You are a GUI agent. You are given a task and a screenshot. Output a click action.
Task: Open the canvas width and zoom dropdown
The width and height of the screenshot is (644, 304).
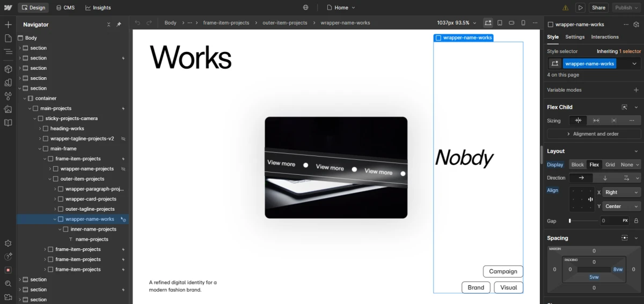pyautogui.click(x=456, y=23)
